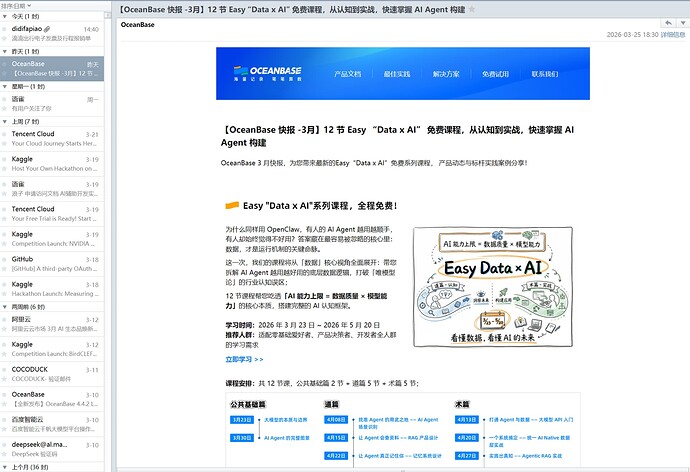Viewport: 690px width, 472px height.
Task: Click the OceanBase logo in the banner
Action: 268,73
